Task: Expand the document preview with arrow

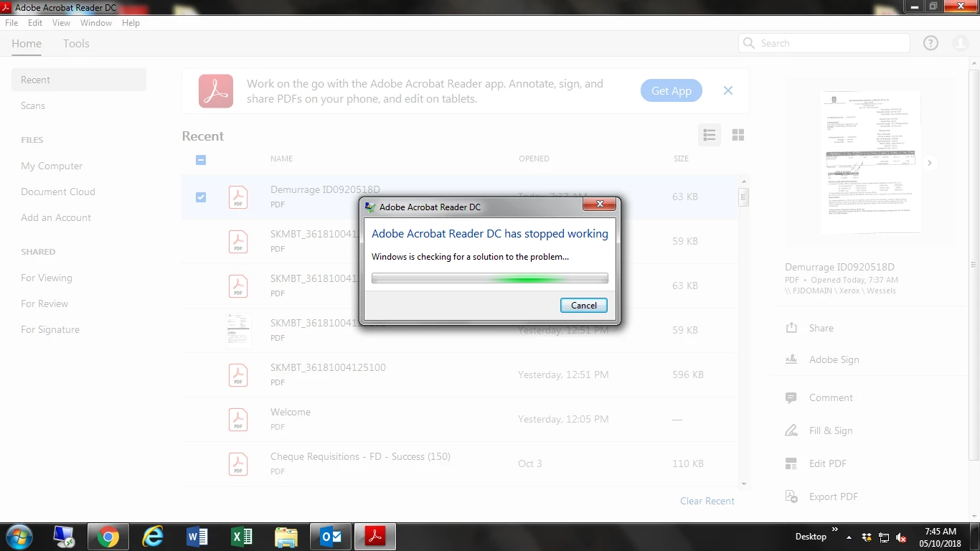Action: click(930, 163)
